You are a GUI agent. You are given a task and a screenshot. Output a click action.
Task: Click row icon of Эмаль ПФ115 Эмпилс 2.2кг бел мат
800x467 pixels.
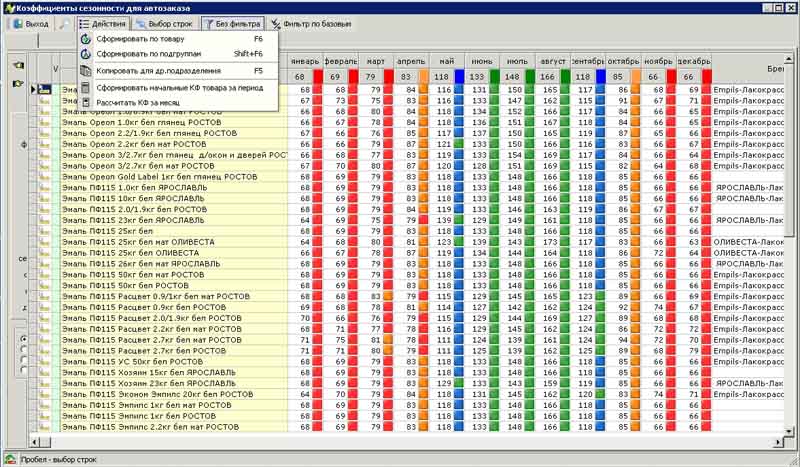(x=44, y=427)
